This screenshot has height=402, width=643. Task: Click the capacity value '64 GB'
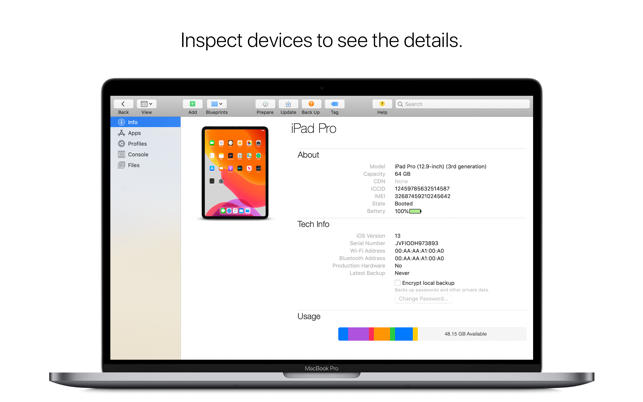click(x=402, y=174)
